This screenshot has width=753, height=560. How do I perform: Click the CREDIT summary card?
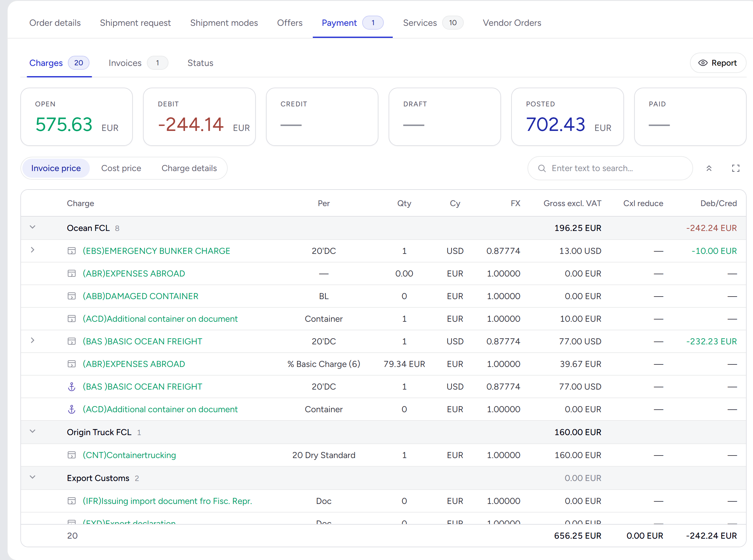pyautogui.click(x=322, y=117)
